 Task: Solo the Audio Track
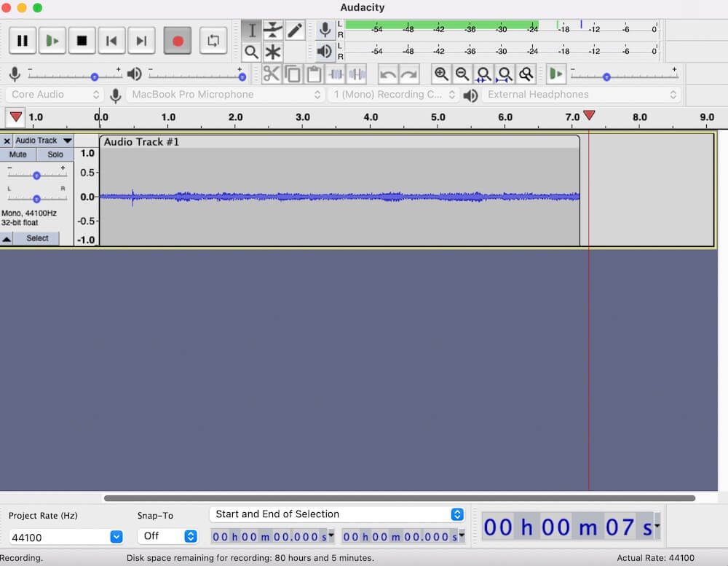click(x=55, y=154)
